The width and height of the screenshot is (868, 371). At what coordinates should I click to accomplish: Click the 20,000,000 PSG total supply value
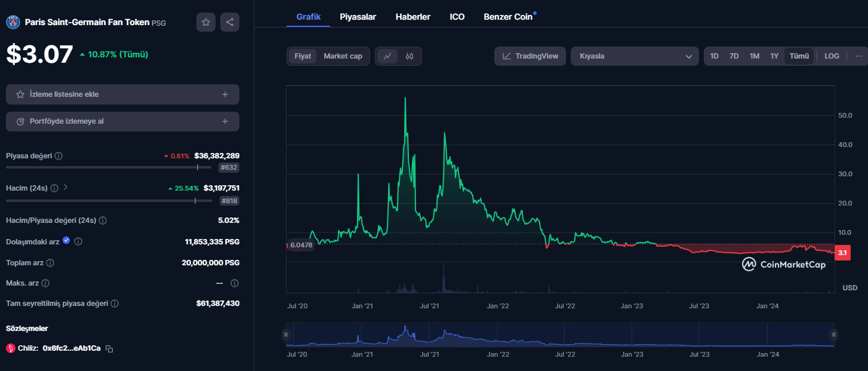tap(210, 263)
